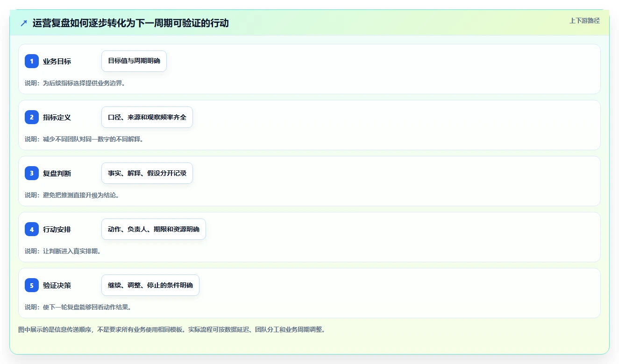Click the 行动安排 step label
Image resolution: width=619 pixels, height=364 pixels.
click(57, 229)
